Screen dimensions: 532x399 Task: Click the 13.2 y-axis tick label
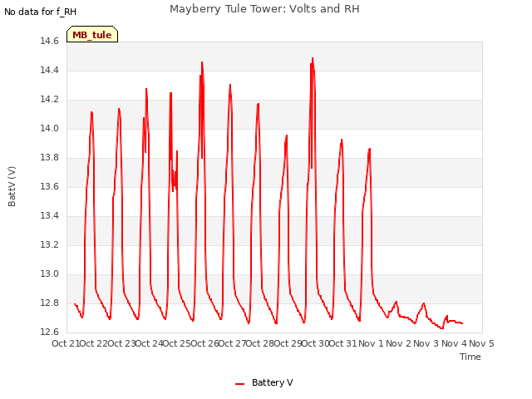click(50, 244)
